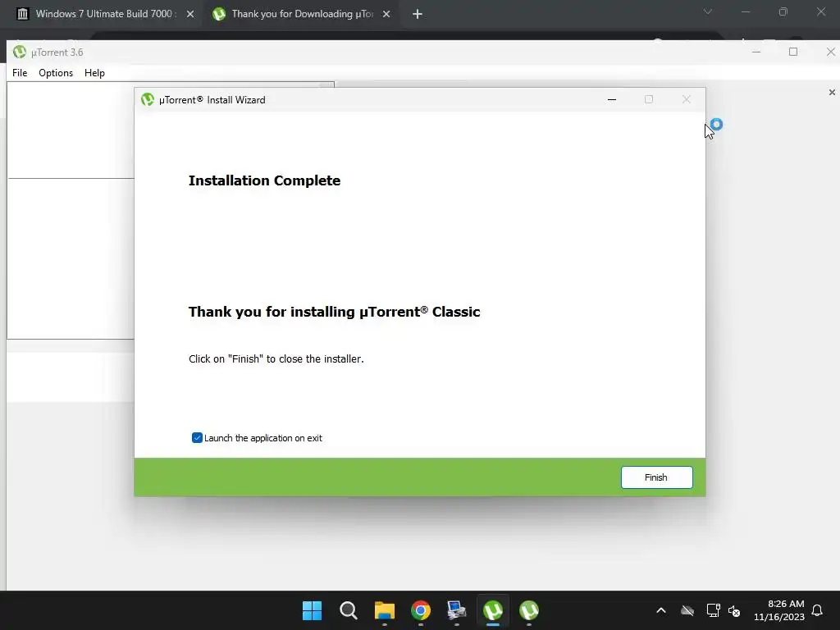Click the µTorrent logo in Install Wizard title bar

(x=148, y=99)
